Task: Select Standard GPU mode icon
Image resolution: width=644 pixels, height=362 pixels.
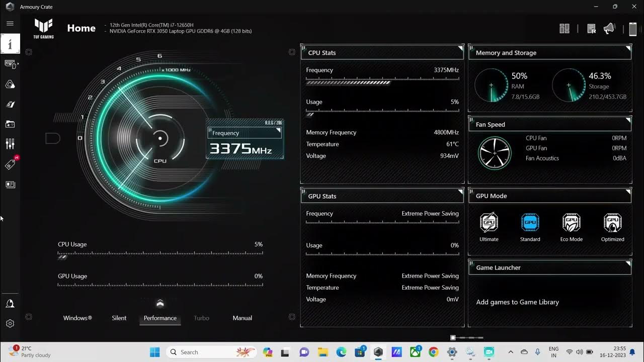Action: click(530, 222)
